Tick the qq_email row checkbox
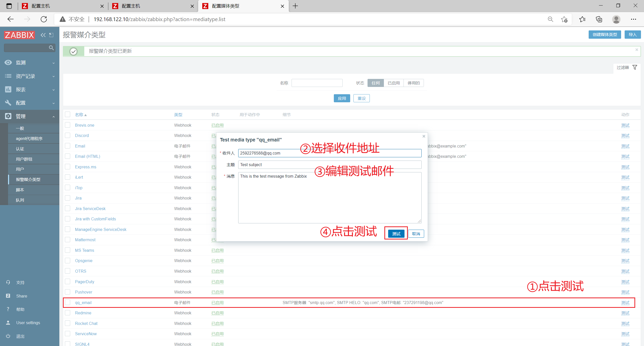This screenshot has width=644, height=346. (x=68, y=302)
